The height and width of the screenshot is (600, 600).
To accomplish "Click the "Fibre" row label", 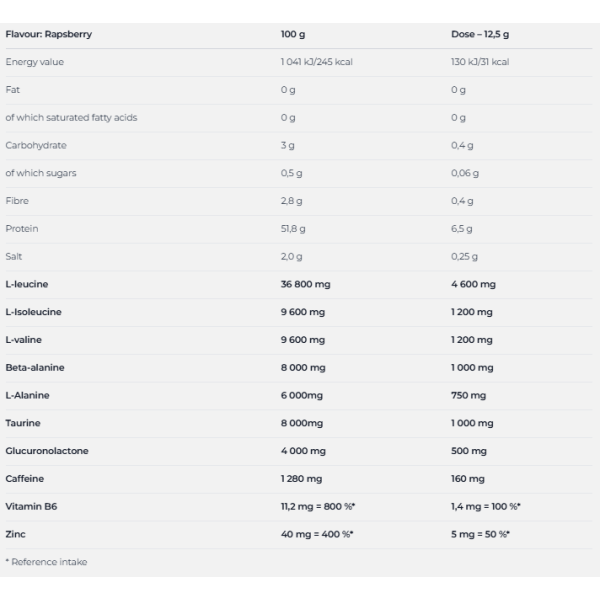I will tap(17, 201).
